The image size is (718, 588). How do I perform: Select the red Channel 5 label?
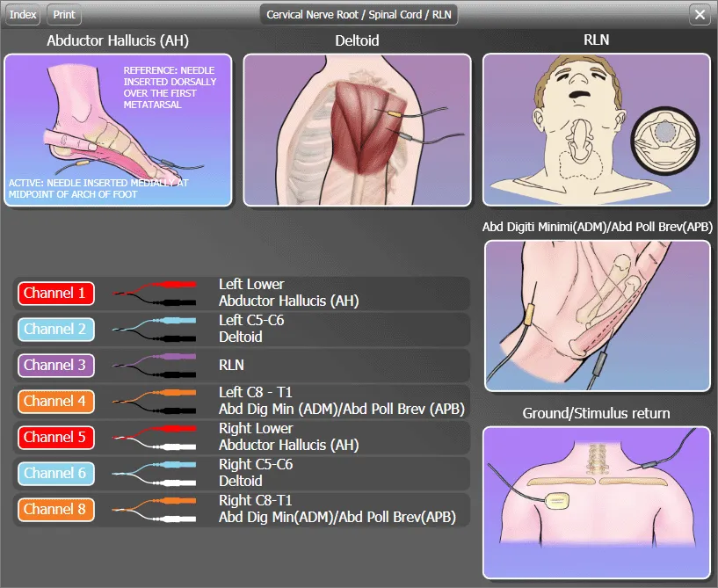56,437
